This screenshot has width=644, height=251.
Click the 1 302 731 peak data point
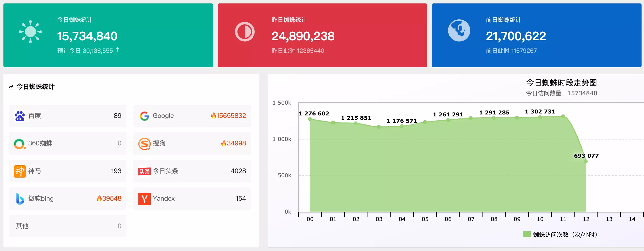coord(563,116)
